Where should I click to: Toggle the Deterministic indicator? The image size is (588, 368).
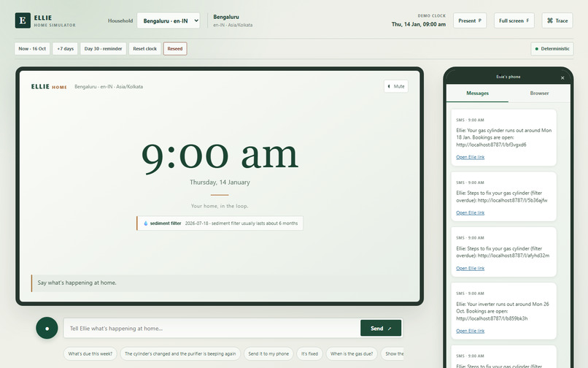552,49
